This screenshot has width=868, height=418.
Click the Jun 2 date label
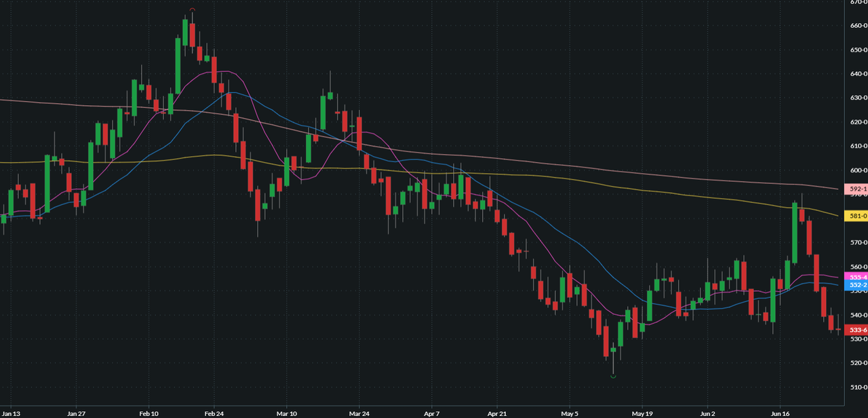point(708,413)
